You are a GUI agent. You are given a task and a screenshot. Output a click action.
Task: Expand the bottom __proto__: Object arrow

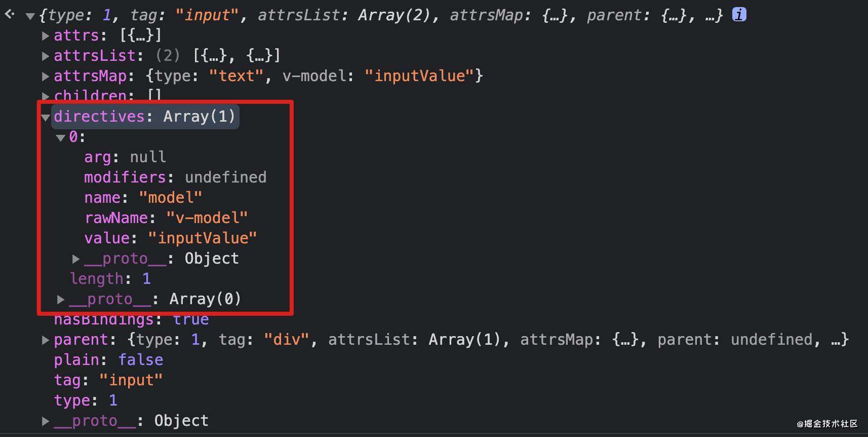click(x=45, y=421)
